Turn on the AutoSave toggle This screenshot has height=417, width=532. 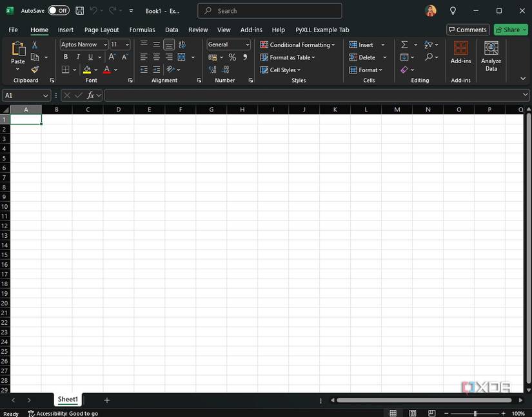tap(57, 10)
